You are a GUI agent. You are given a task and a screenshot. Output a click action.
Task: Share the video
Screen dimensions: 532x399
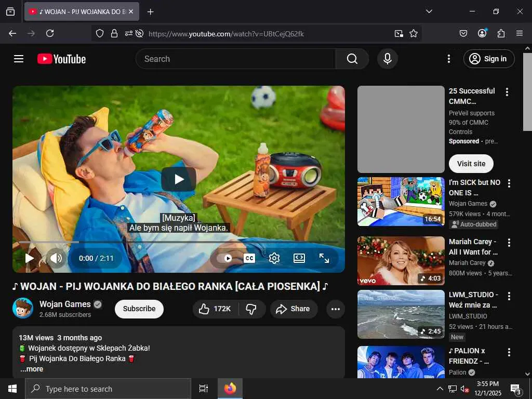point(294,309)
